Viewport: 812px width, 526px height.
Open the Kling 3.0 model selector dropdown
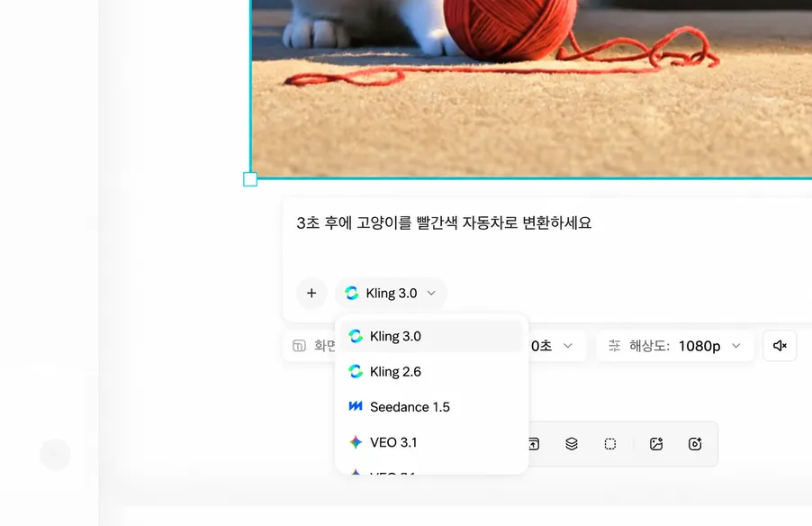(391, 294)
